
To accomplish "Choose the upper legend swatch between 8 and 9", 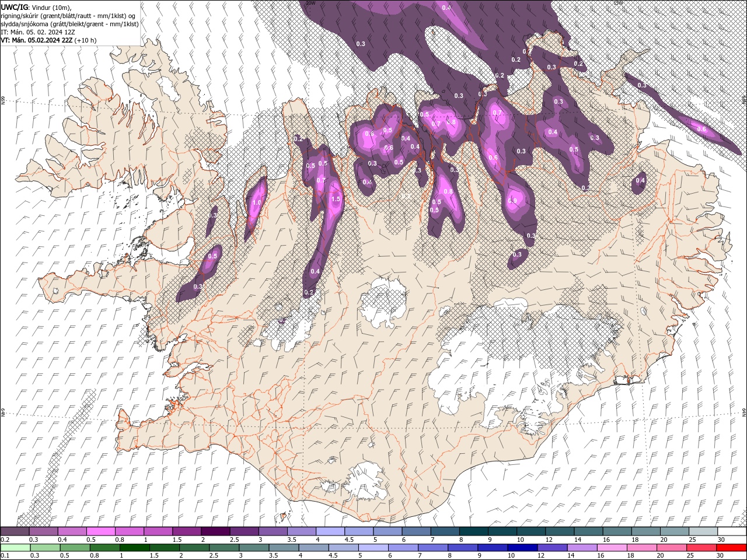I will pyautogui.click(x=473, y=531).
